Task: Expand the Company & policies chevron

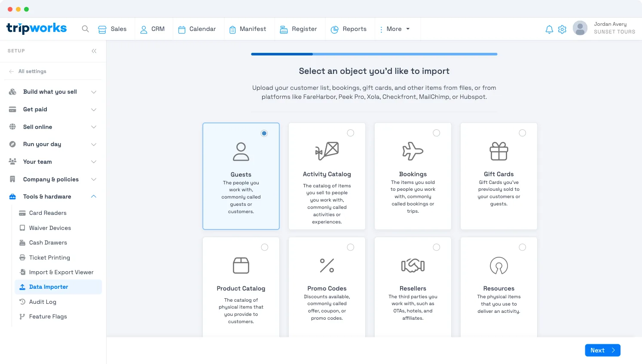Action: coord(94,179)
